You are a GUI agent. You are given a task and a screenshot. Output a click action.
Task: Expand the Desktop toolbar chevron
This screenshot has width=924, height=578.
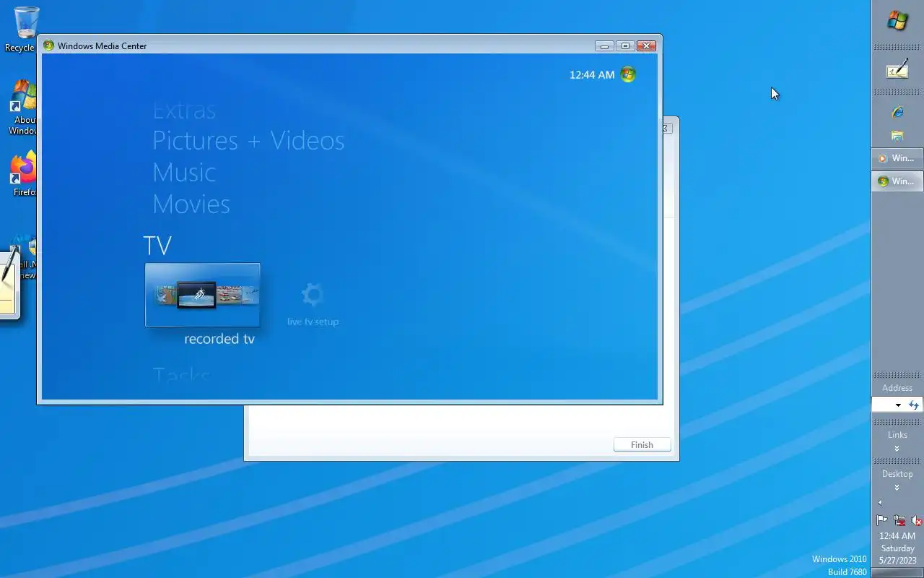pyautogui.click(x=897, y=488)
